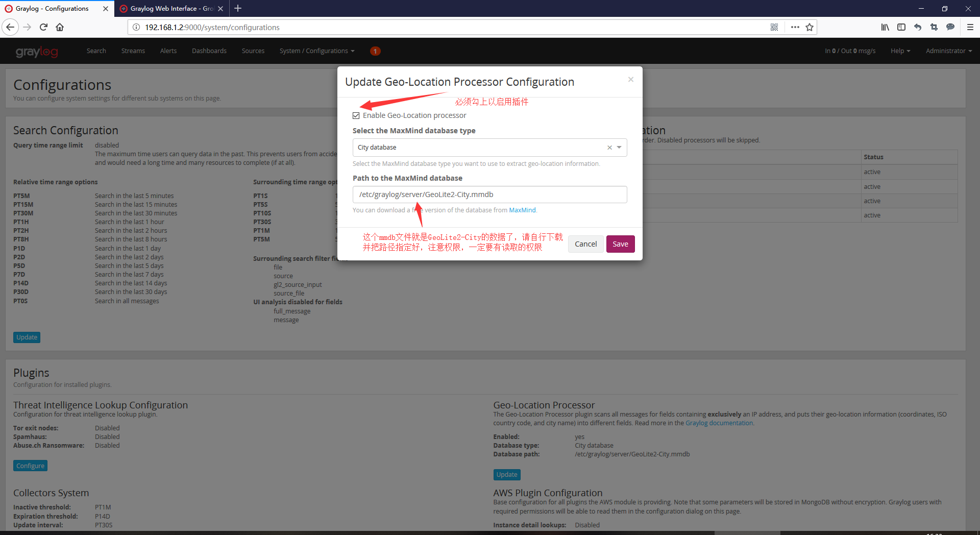Open the System / Configurations dropdown menu

[x=317, y=51]
